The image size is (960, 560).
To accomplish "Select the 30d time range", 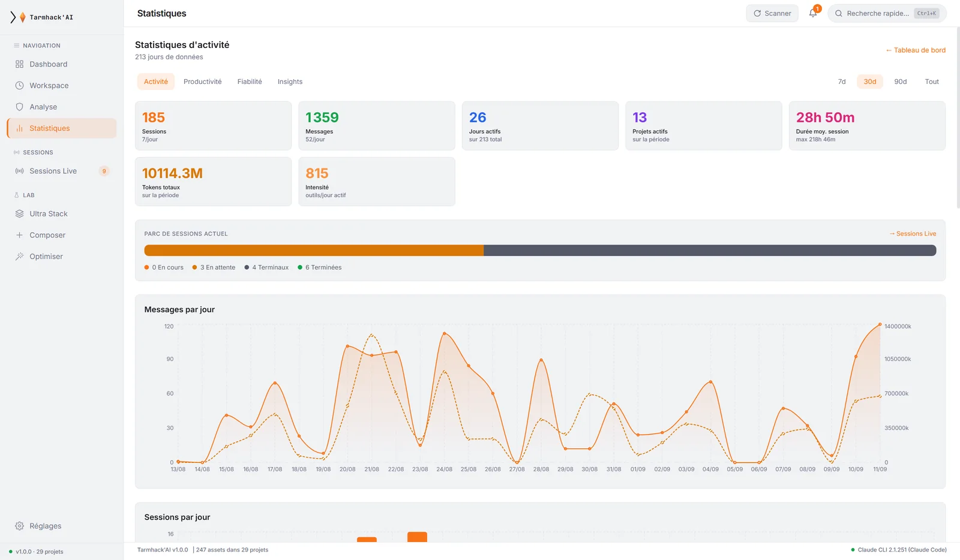I will [x=870, y=82].
